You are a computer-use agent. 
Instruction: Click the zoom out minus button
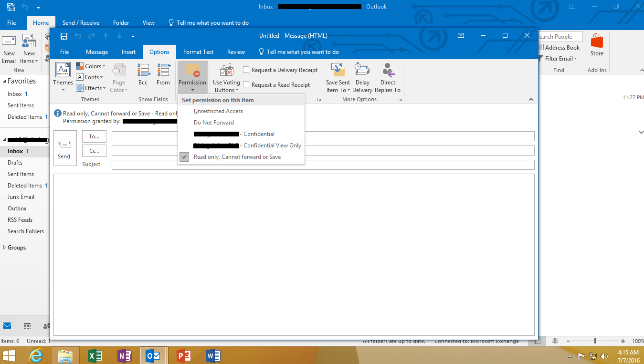569,341
